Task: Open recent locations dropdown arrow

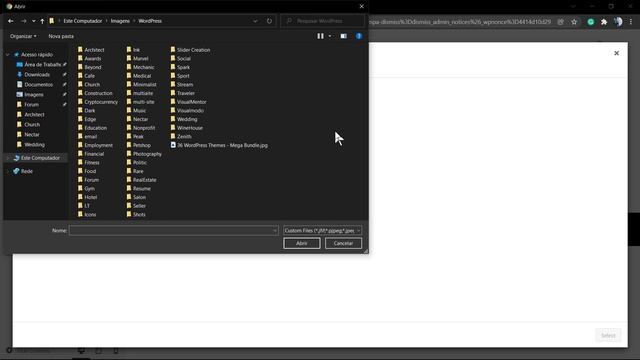Action: coord(33,21)
